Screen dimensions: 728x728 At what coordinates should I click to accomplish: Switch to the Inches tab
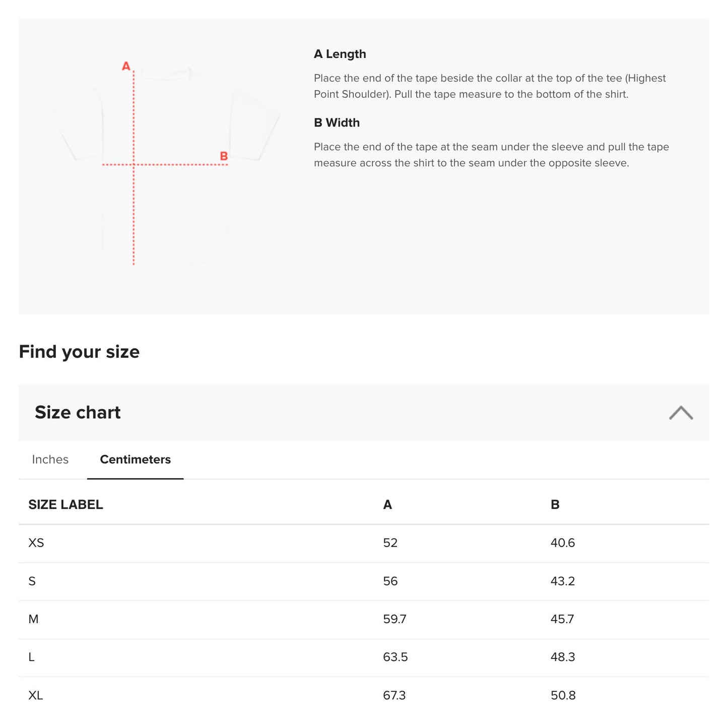pyautogui.click(x=50, y=459)
